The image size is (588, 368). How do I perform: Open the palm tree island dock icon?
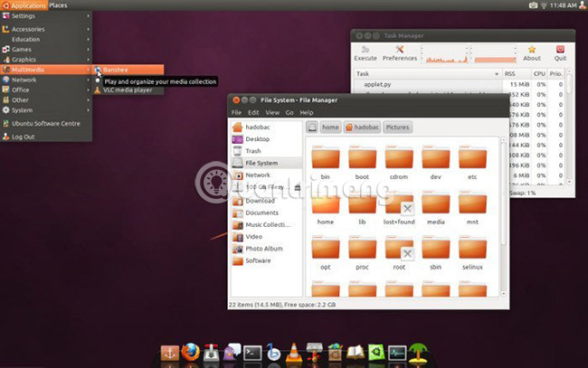pyautogui.click(x=418, y=353)
